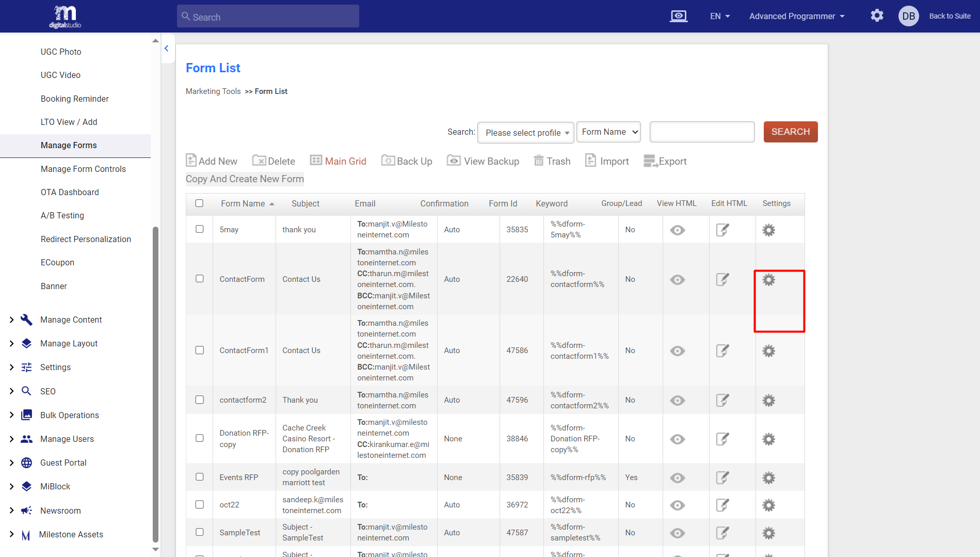980x557 pixels.
Task: Expand Manage Content in sidebar
Action: [x=71, y=320]
